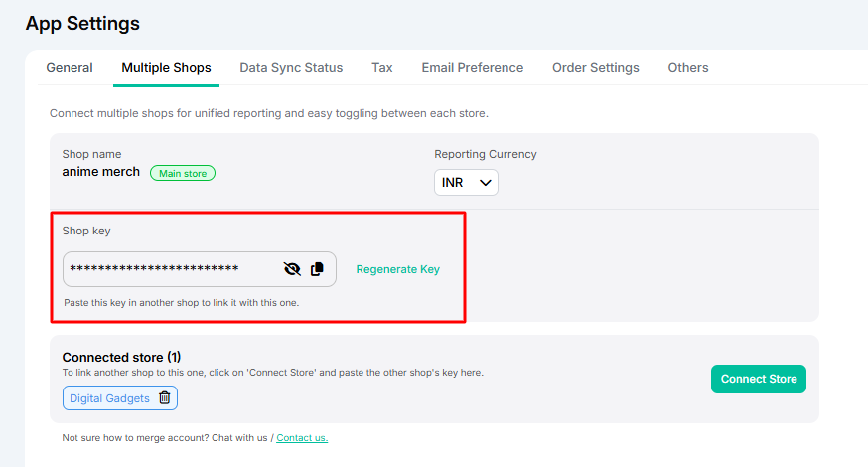Switch to Order Settings tab
Viewport: 868px width, 467px height.
click(x=596, y=68)
